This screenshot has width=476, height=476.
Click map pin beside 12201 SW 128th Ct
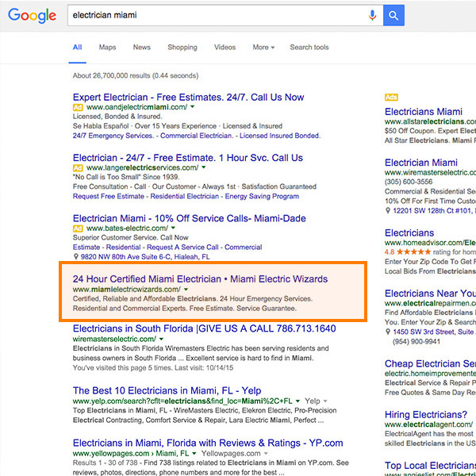[388, 210]
